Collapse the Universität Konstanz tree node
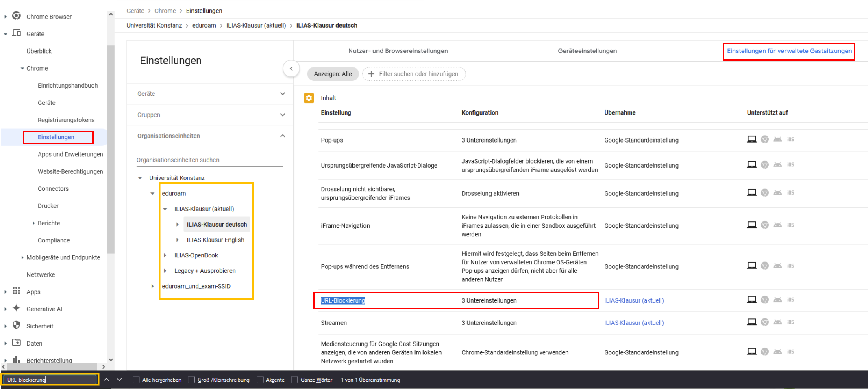868x389 pixels. 140,178
